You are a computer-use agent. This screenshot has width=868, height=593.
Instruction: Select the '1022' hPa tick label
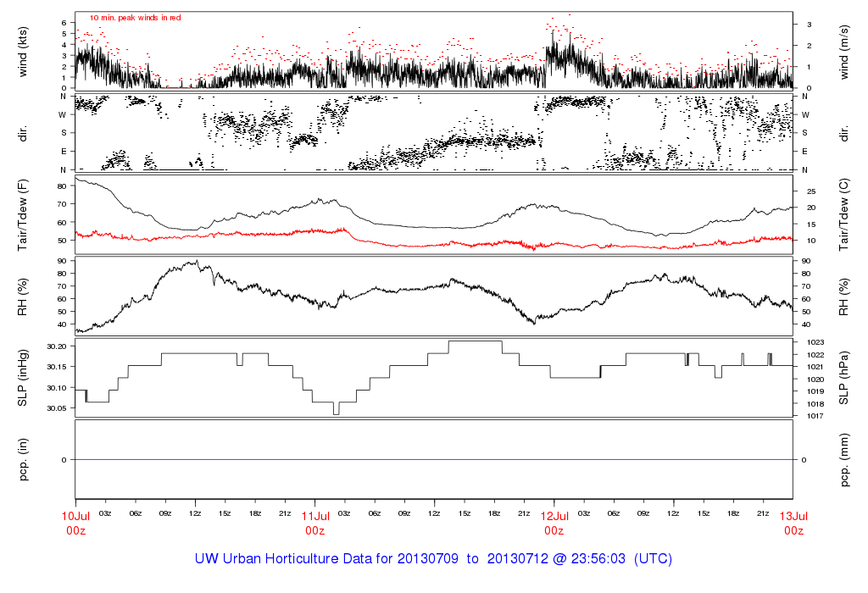click(815, 355)
